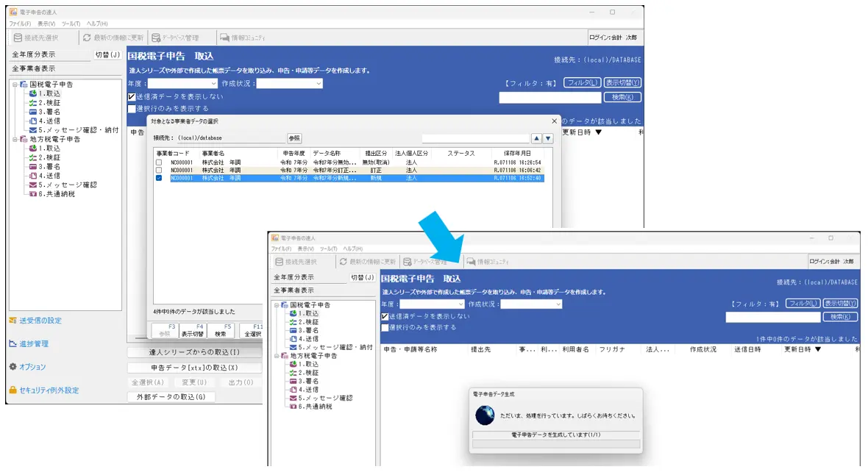
Task: Click the 進捗管理 sidebar icon
Action: (13, 344)
